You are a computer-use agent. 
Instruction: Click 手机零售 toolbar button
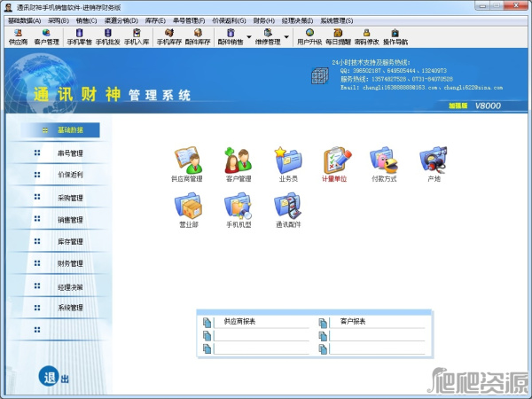(79, 35)
